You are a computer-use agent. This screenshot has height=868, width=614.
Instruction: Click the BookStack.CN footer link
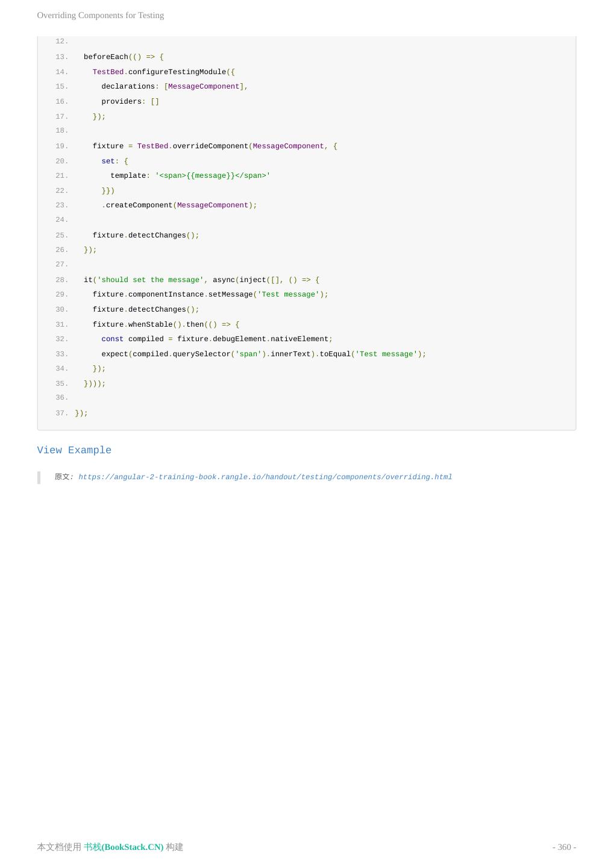[x=124, y=847]
